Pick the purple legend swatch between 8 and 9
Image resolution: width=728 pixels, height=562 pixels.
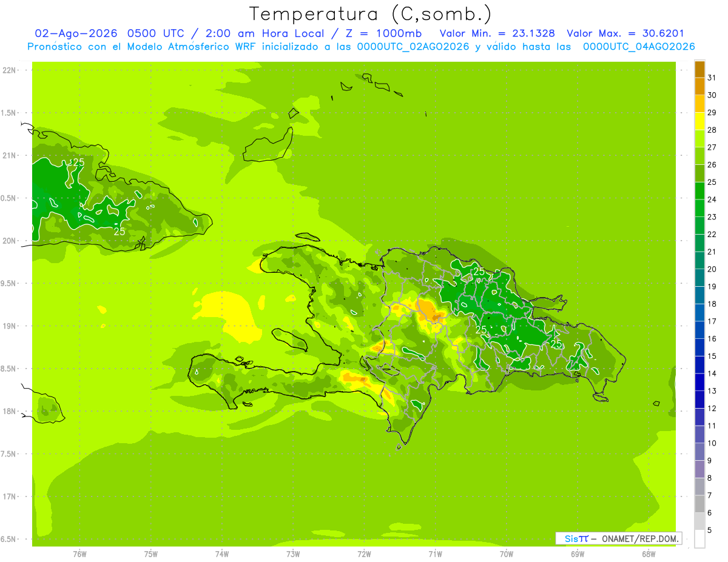[x=699, y=469]
